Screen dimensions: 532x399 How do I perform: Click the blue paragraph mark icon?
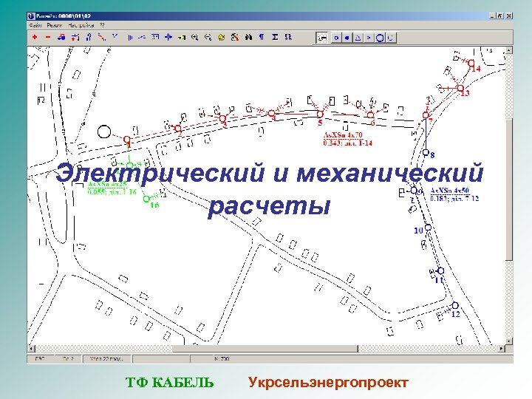click(262, 37)
